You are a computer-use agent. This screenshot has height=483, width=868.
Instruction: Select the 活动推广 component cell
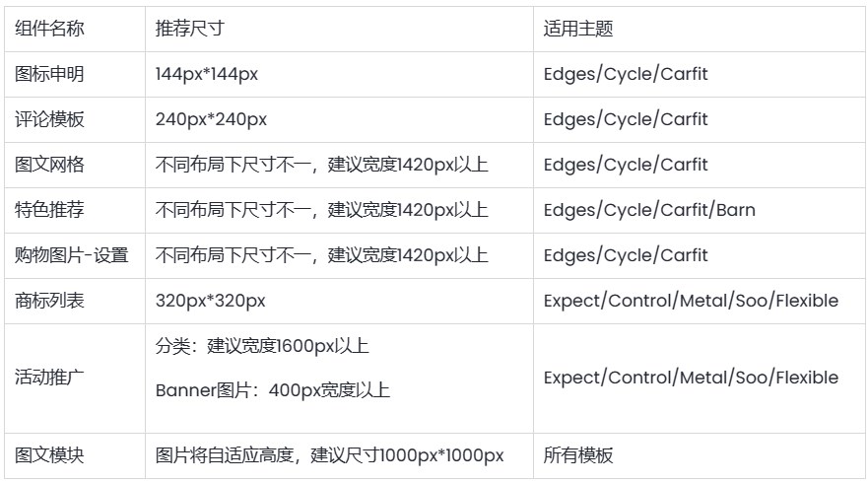(x=50, y=378)
